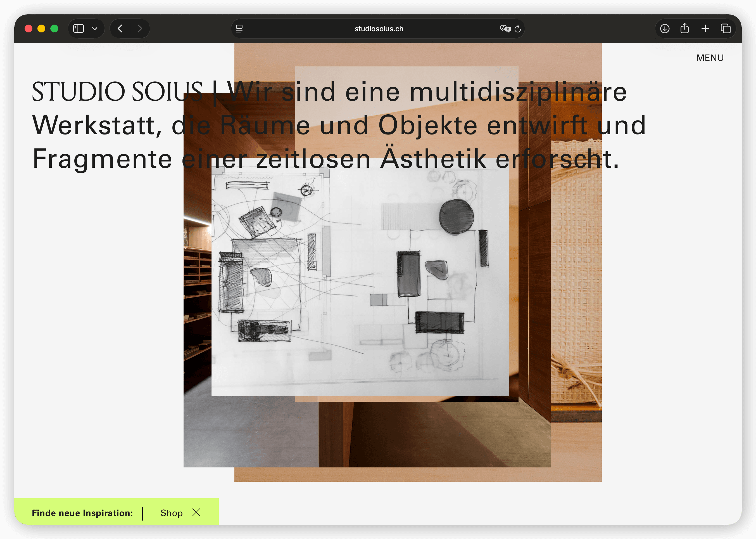The image size is (756, 539).
Task: Go forward to the next page
Action: pyautogui.click(x=140, y=29)
